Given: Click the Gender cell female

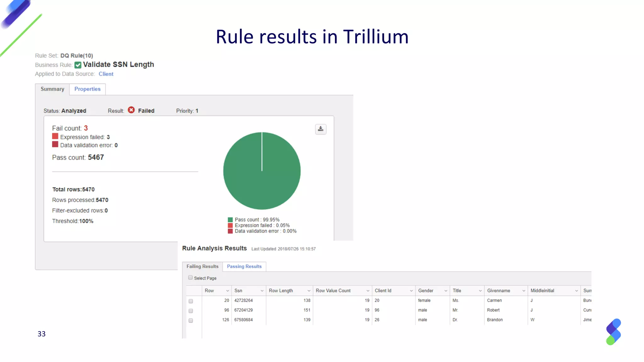Looking at the screenshot, I should click(x=424, y=300).
